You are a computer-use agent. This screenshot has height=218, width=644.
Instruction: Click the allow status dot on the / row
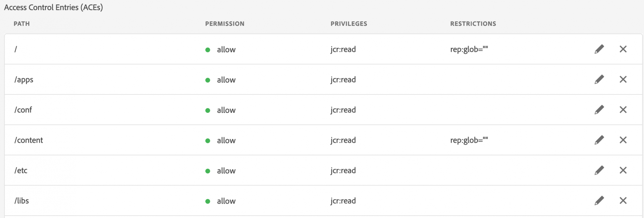click(x=208, y=49)
